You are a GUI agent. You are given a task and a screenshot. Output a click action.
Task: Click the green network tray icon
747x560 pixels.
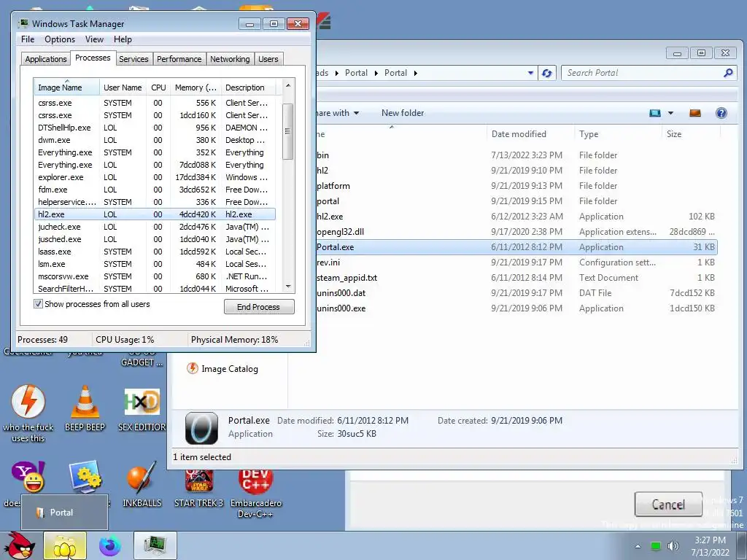pos(656,546)
